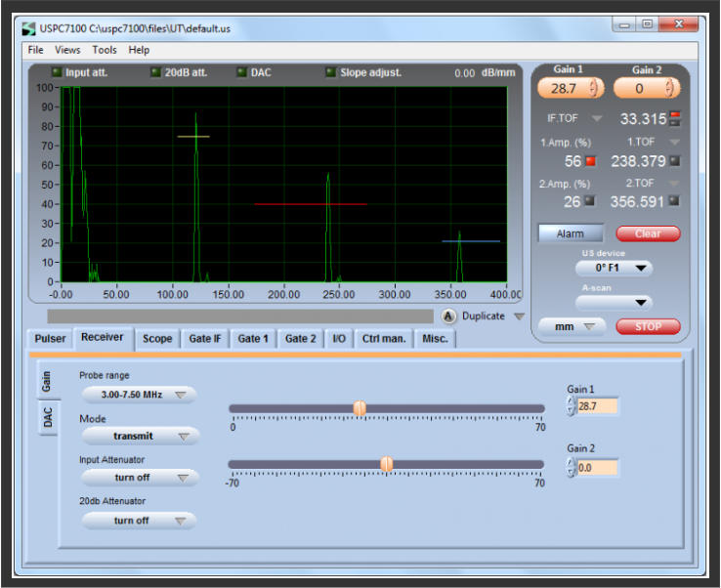721x588 pixels.
Task: Toggle the Input att. indicator
Action: [57, 72]
